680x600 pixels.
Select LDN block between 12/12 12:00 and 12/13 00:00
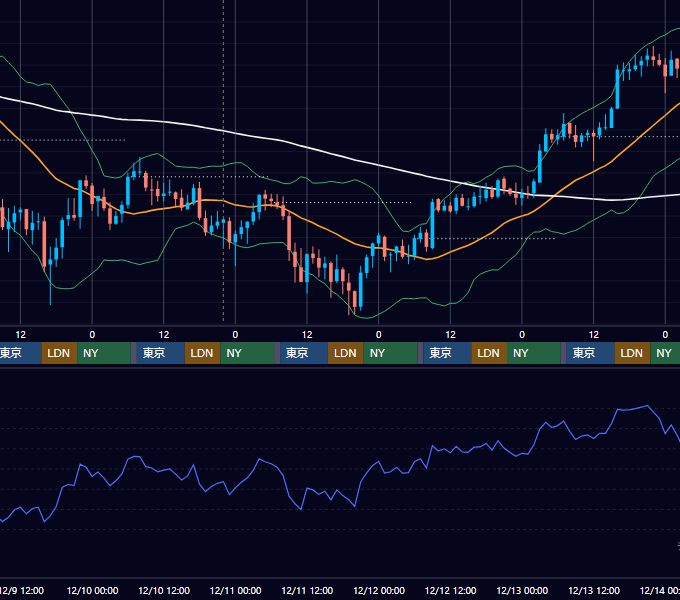(489, 353)
